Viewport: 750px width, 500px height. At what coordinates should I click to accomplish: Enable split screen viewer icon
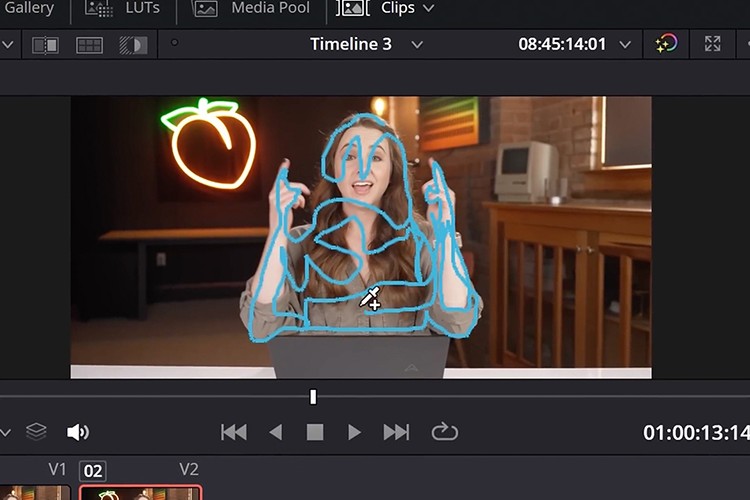(90, 45)
